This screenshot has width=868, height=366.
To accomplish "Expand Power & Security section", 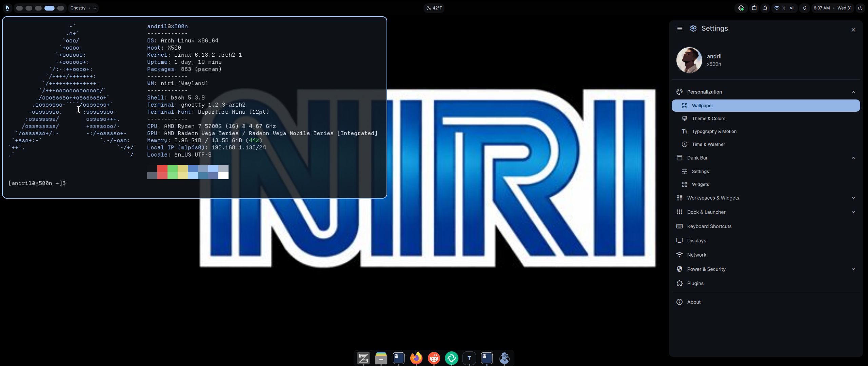I will coord(853,269).
